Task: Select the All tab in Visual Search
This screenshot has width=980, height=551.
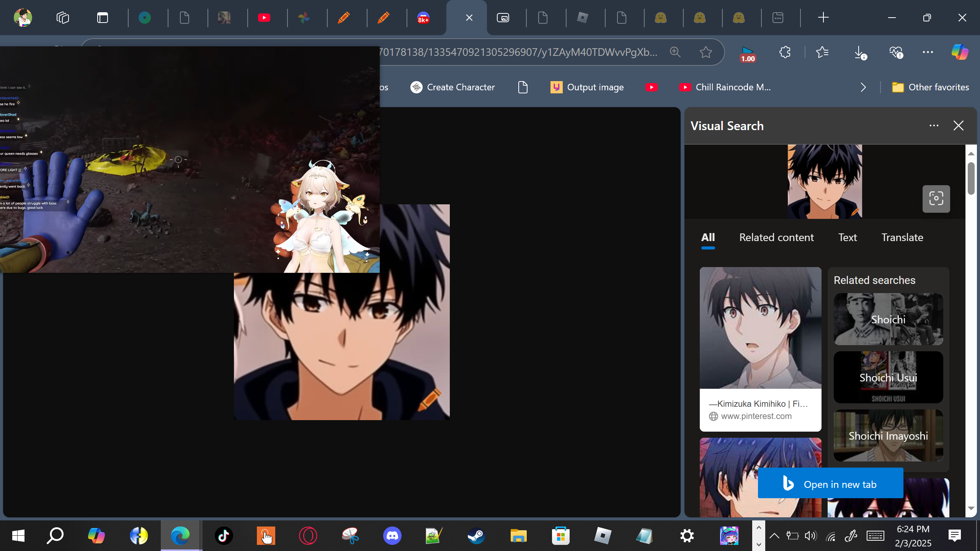Action: pos(708,237)
